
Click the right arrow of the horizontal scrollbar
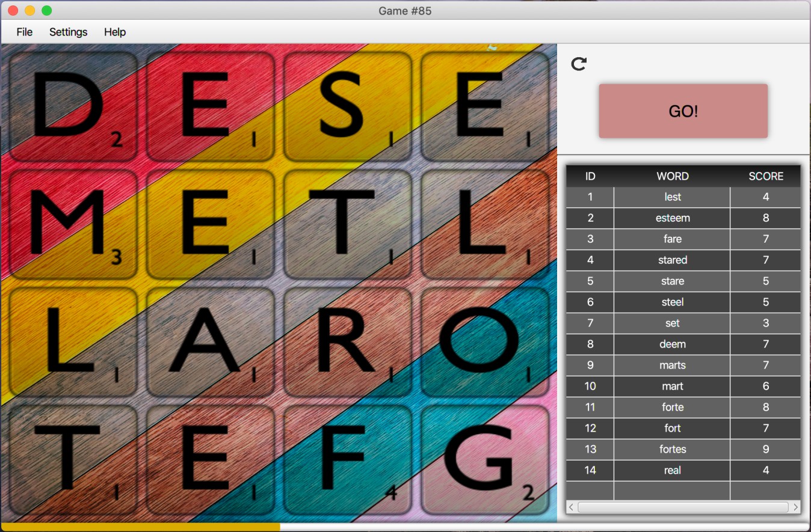pos(795,507)
